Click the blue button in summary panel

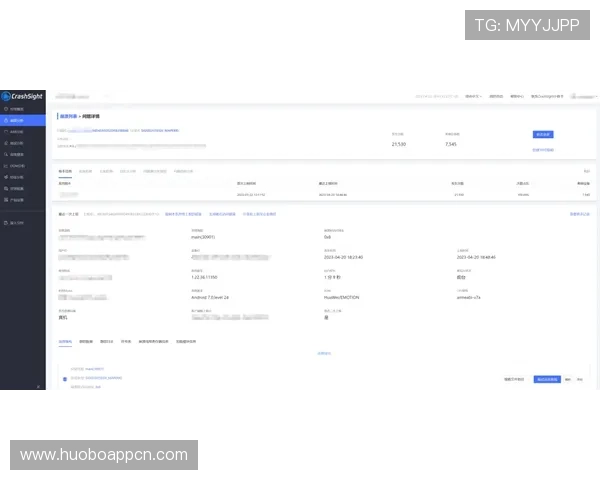pos(543,134)
